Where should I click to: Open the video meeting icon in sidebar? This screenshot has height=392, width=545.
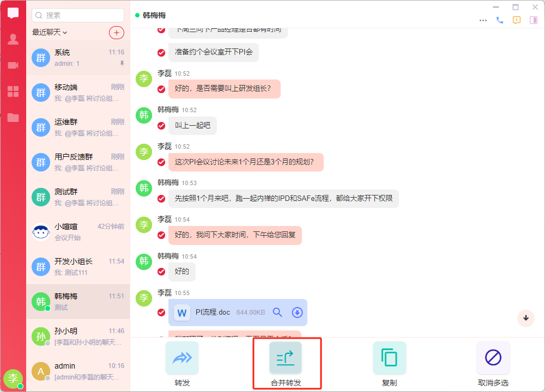tap(13, 65)
